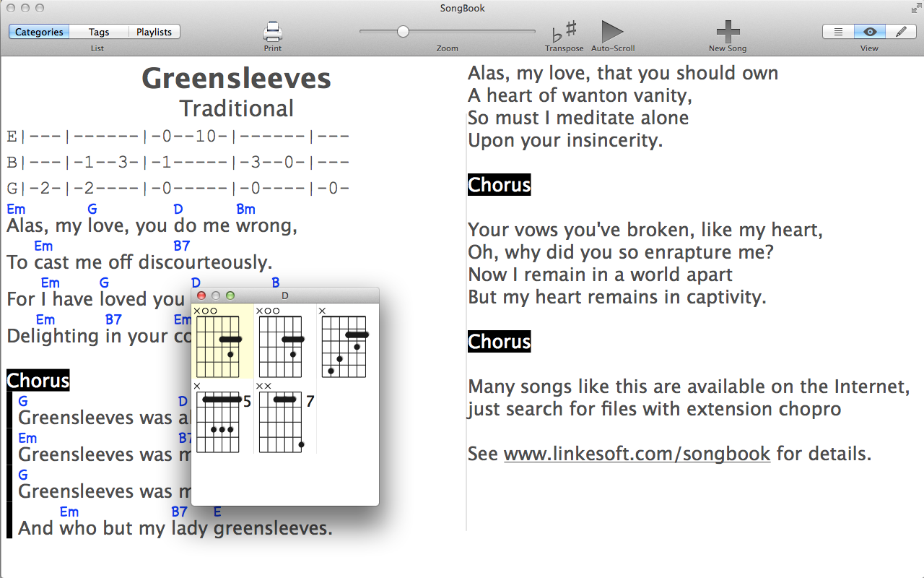Switch to the list view icon
The image size is (924, 578).
pyautogui.click(x=838, y=32)
